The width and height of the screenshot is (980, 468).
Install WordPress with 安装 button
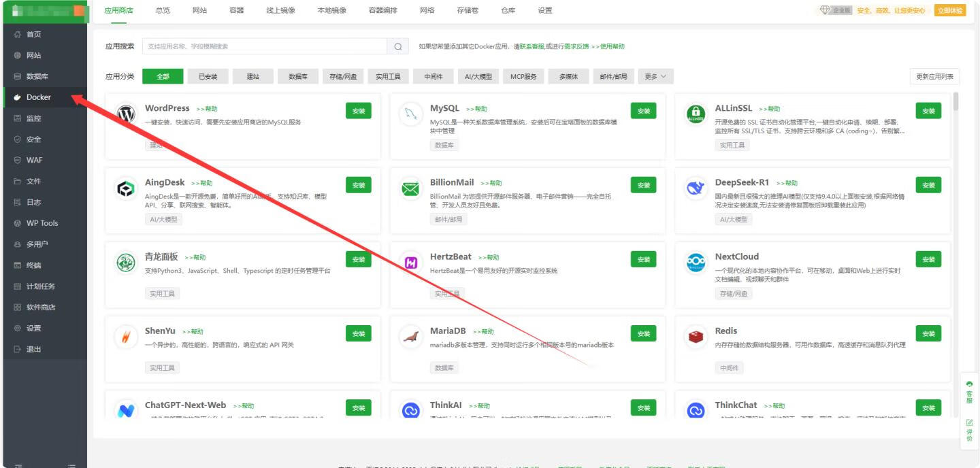(359, 111)
